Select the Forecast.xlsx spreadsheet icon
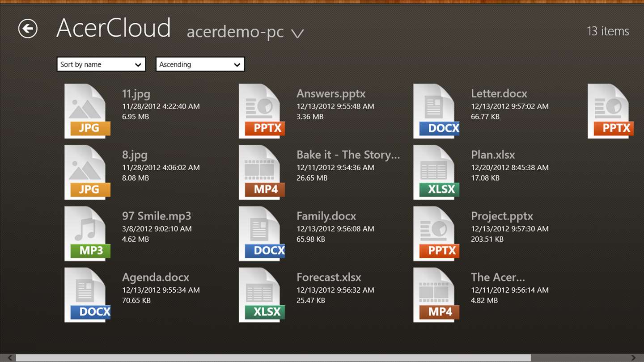The width and height of the screenshot is (644, 362). [262, 294]
